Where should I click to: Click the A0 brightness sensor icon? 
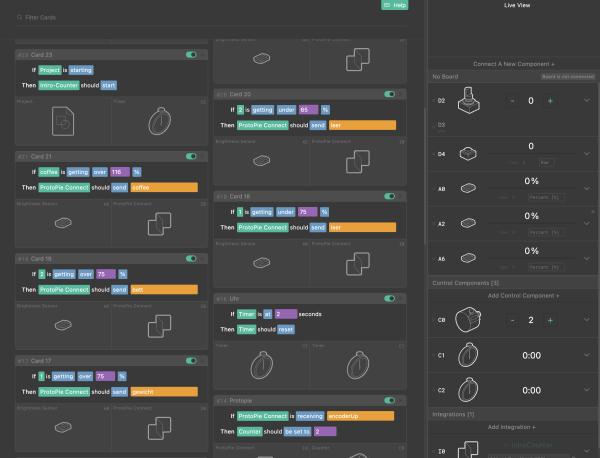tap(468, 188)
